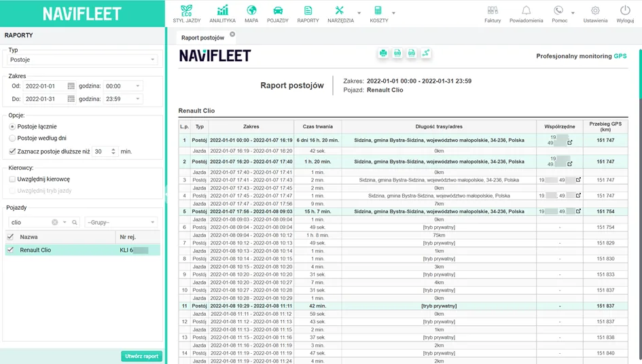Open calendar picker for Do date

coord(71,98)
